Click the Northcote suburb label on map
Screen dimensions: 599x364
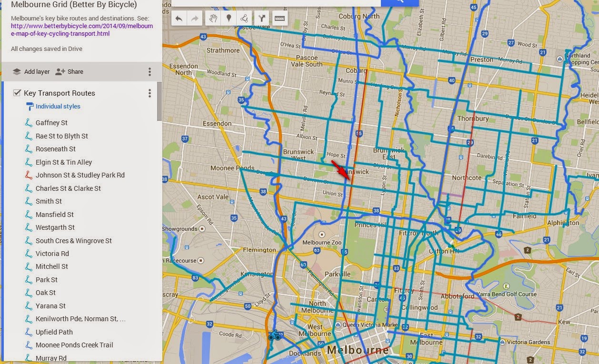467,177
